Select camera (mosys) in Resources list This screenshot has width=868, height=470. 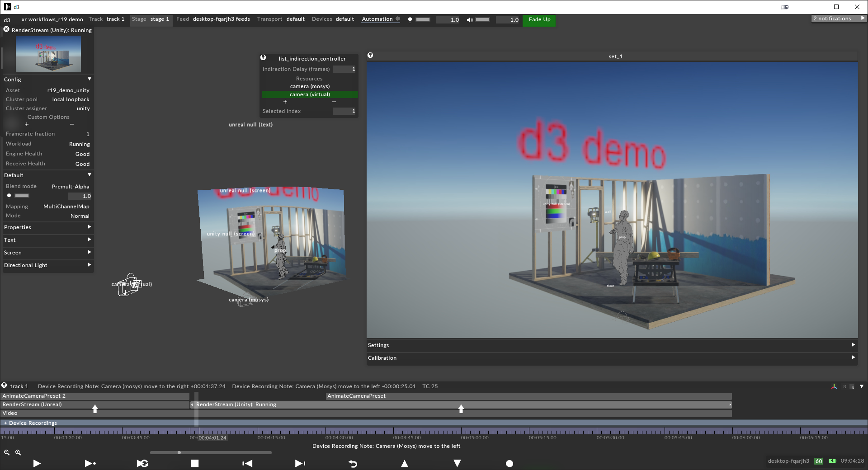(310, 86)
